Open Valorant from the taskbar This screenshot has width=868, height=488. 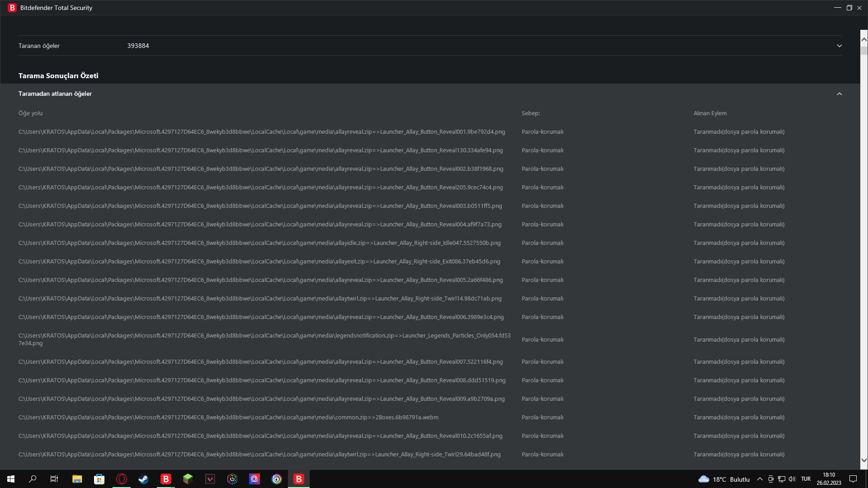[x=210, y=479]
